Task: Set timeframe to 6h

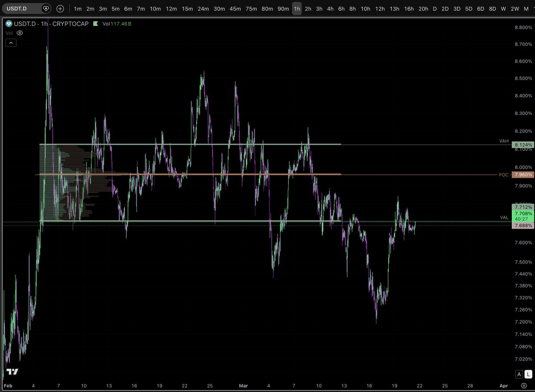Action: pos(341,9)
